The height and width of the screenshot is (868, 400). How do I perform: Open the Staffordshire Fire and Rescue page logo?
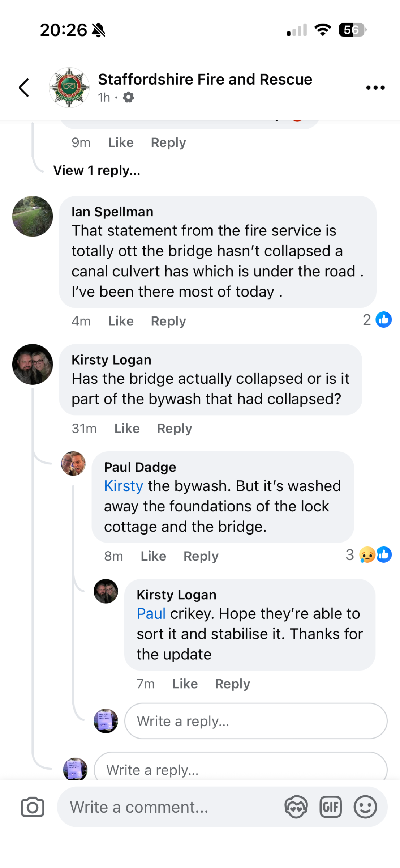click(x=69, y=88)
